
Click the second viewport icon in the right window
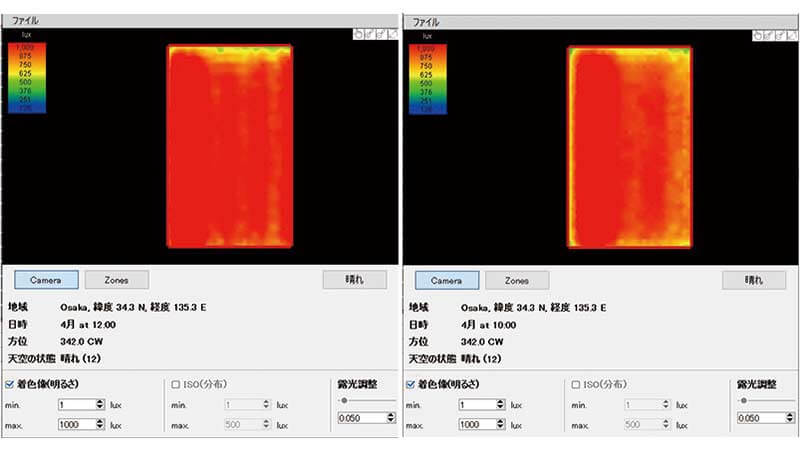pyautogui.click(x=770, y=35)
